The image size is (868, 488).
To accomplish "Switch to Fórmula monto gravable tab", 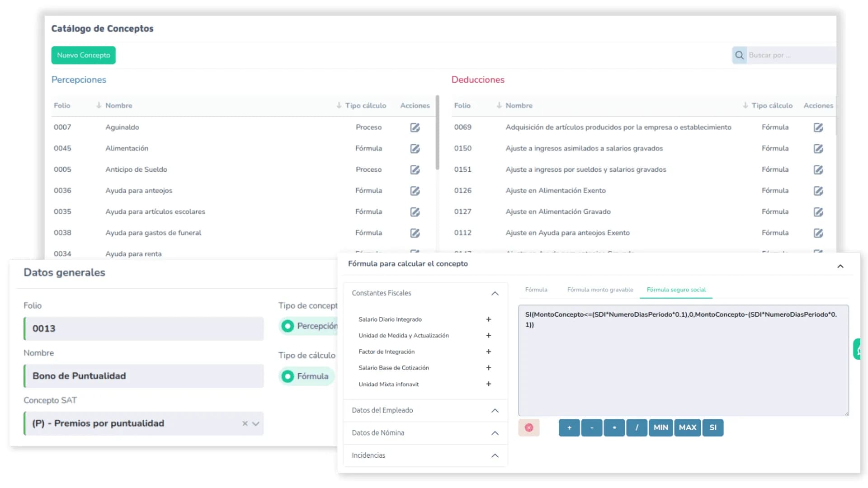I will pyautogui.click(x=600, y=290).
